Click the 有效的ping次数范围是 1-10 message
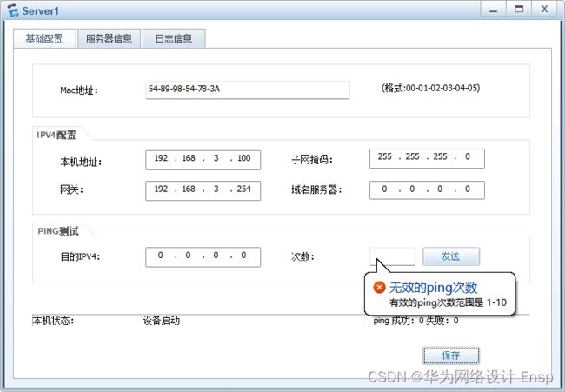This screenshot has height=392, width=565. 448,302
